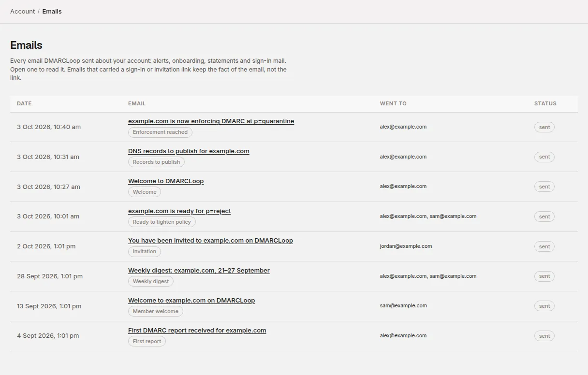This screenshot has height=375, width=588.
Task: Click the Emails breadcrumb item
Action: coord(52,11)
